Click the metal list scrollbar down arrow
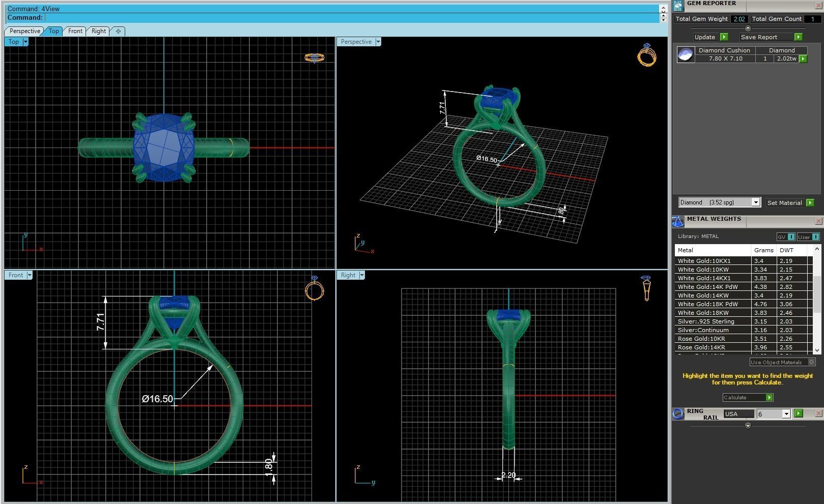The image size is (824, 504). [817, 350]
